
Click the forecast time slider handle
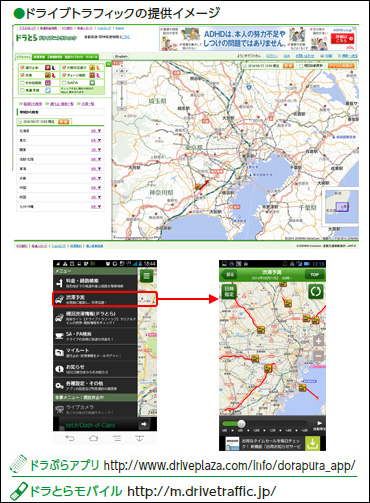241,424
